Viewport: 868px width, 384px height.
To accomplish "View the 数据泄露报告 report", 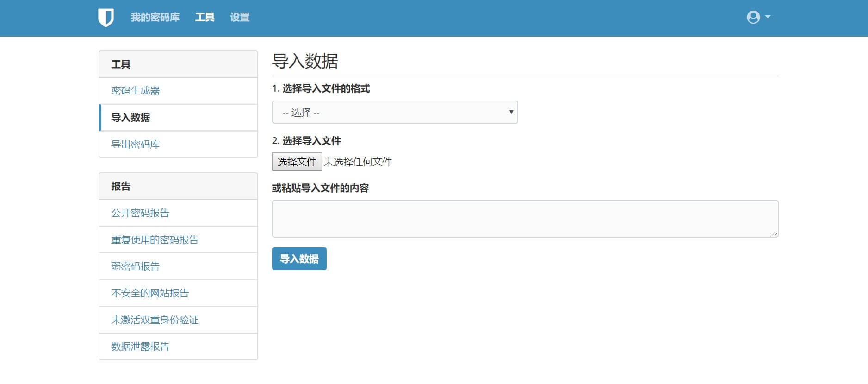I will 140,346.
